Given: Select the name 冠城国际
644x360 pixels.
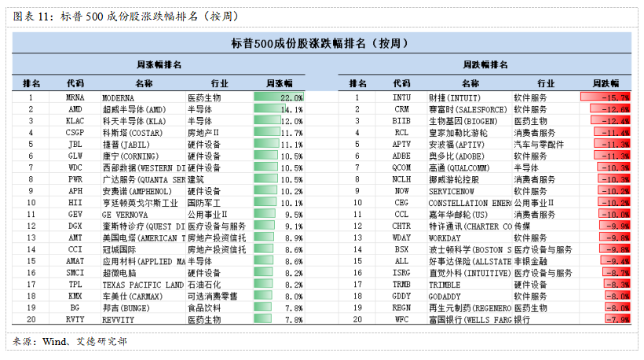Looking at the screenshot, I should coord(119,249).
